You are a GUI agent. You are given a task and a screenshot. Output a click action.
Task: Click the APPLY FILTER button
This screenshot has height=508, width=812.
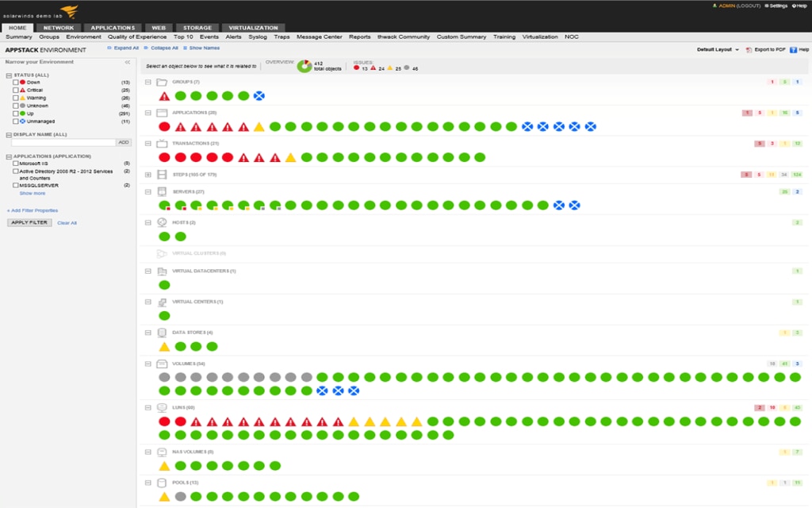[29, 222]
